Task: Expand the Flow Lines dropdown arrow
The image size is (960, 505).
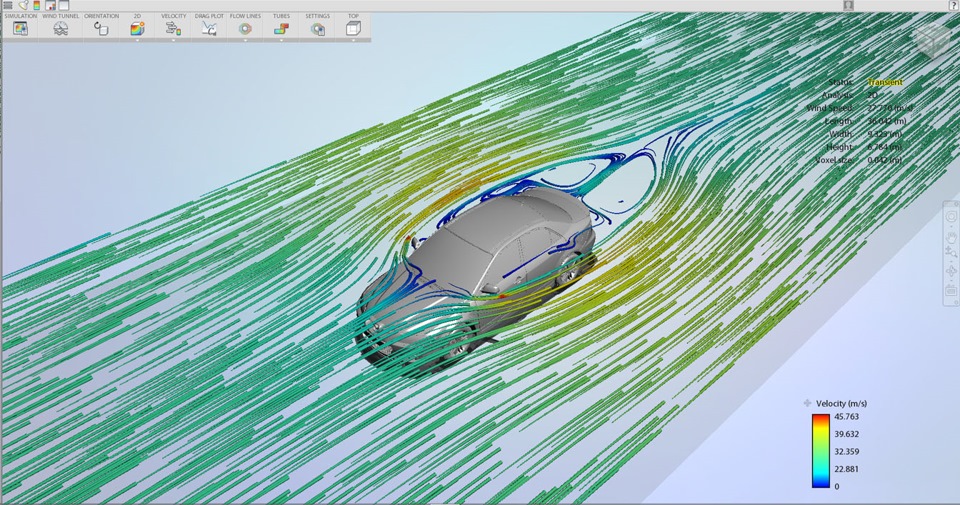Action: point(245,40)
